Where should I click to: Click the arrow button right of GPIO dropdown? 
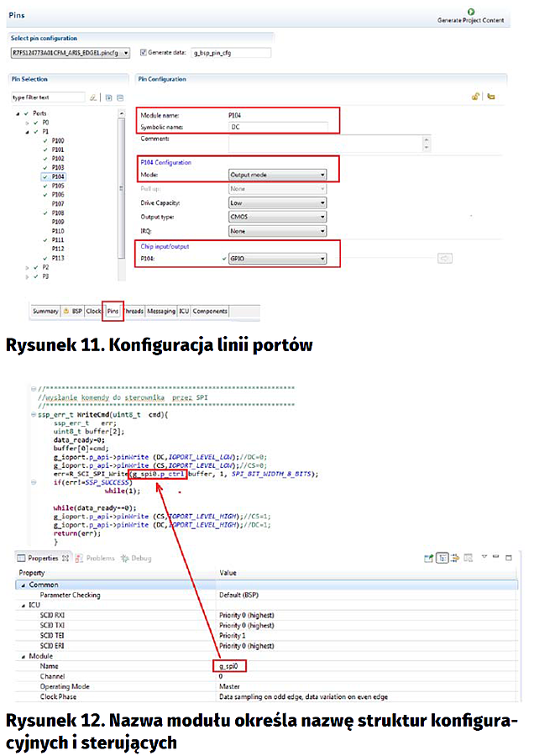tap(445, 259)
